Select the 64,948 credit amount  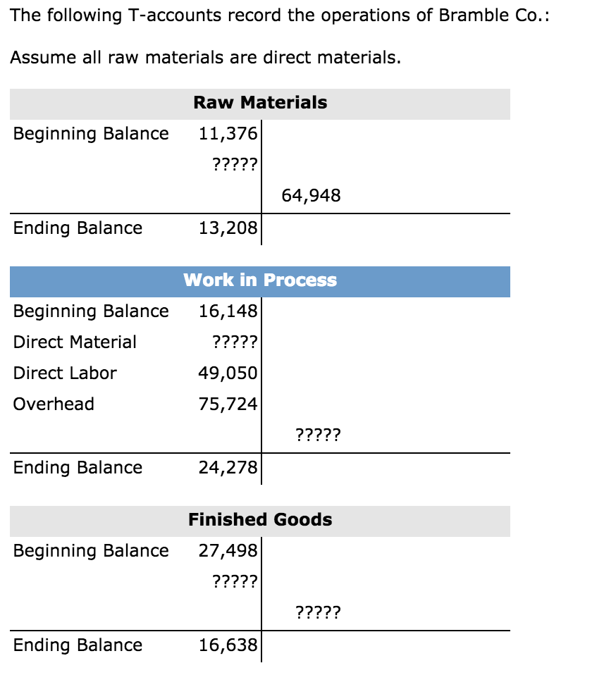coord(311,196)
